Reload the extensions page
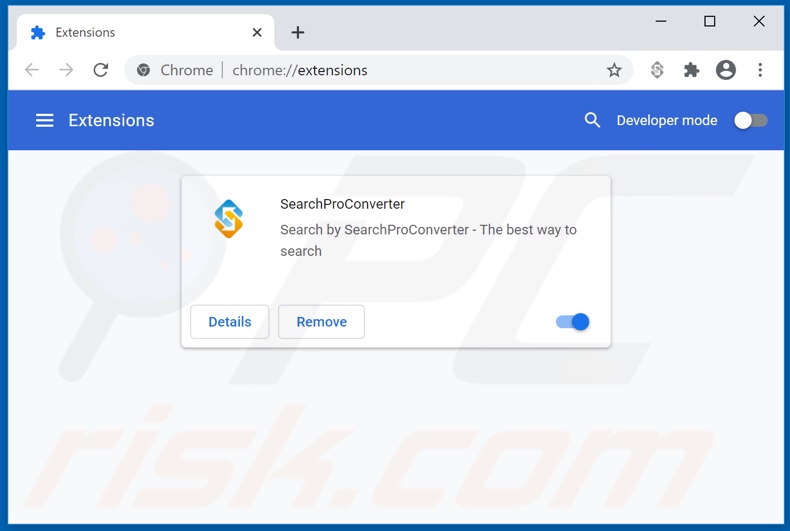Image resolution: width=790 pixels, height=531 pixels. pos(101,70)
